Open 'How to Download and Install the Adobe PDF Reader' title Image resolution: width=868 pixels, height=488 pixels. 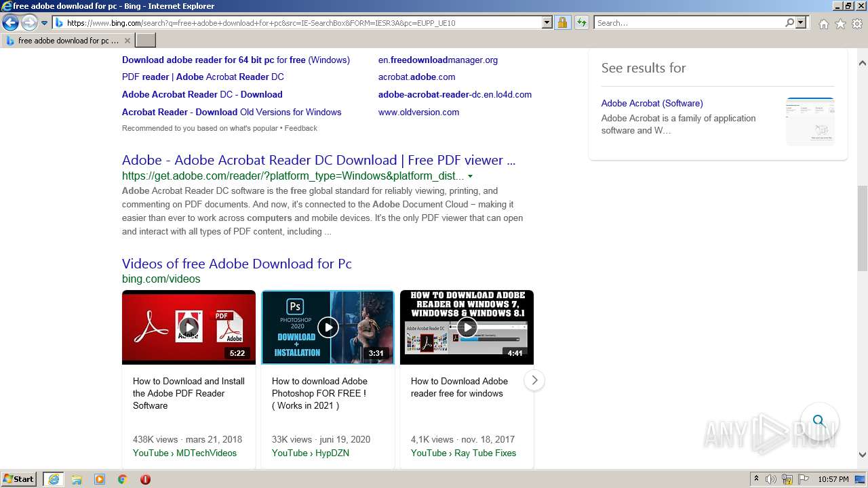(189, 393)
